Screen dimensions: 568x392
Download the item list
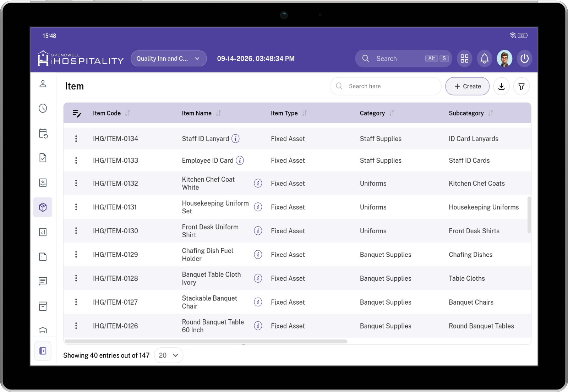(501, 86)
